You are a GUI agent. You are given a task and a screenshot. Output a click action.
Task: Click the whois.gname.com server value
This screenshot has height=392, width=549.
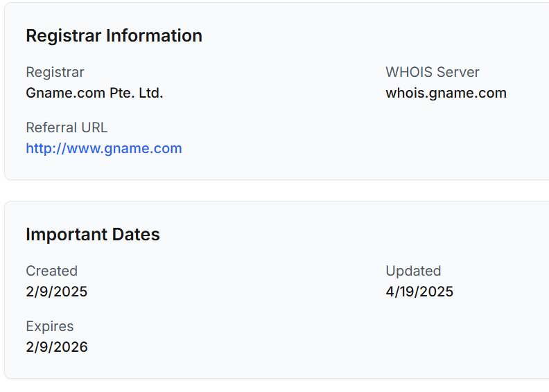tap(446, 93)
